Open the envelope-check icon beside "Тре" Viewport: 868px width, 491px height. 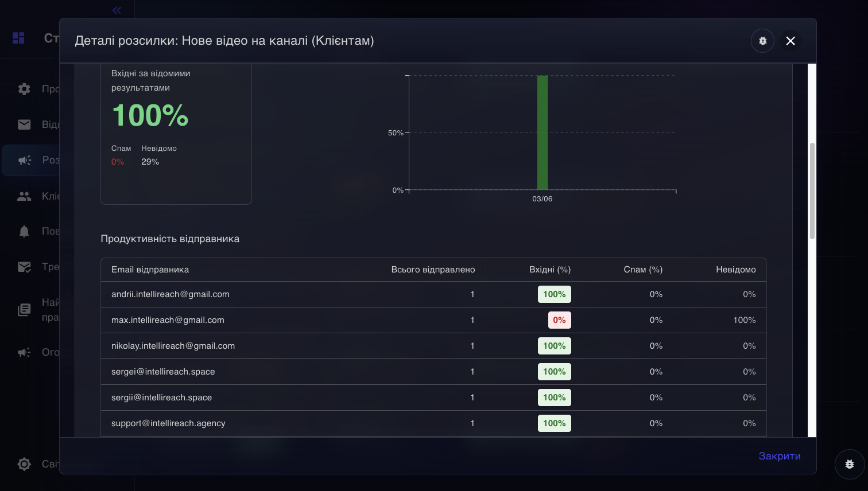pos(24,267)
